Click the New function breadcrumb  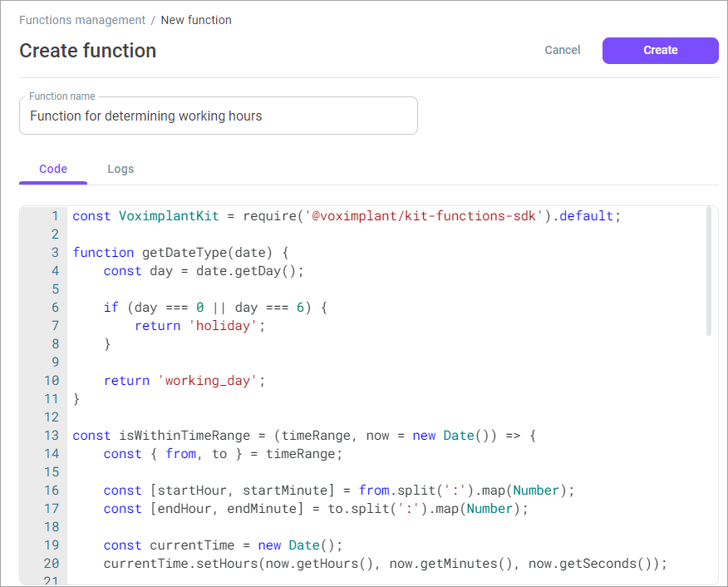coord(196,20)
